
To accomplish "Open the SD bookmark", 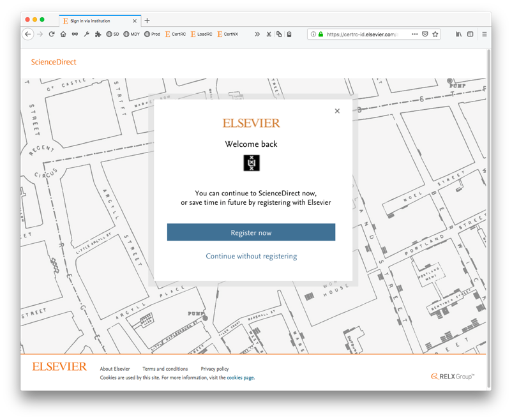I will 112,34.
